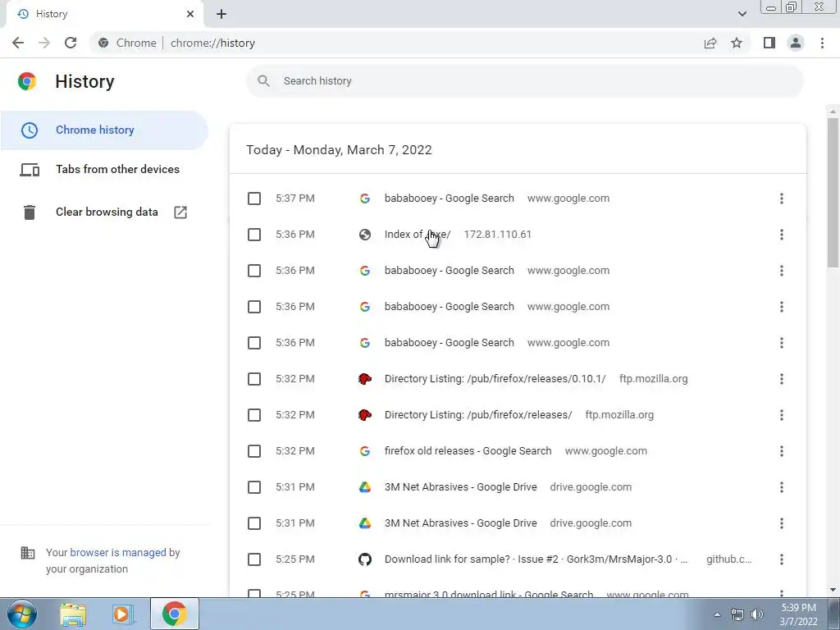Screen dimensions: 840x630
Task: Open Directory Listing /pub/firefox/releases/0.10.1/
Action: point(495,379)
